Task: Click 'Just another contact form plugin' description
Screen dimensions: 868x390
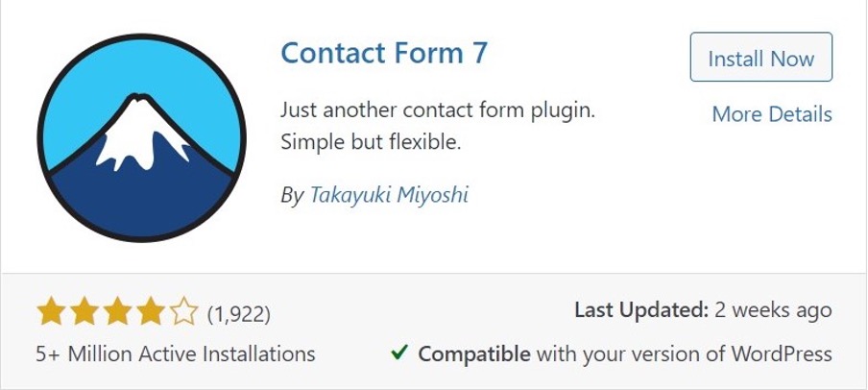Action: tap(438, 110)
